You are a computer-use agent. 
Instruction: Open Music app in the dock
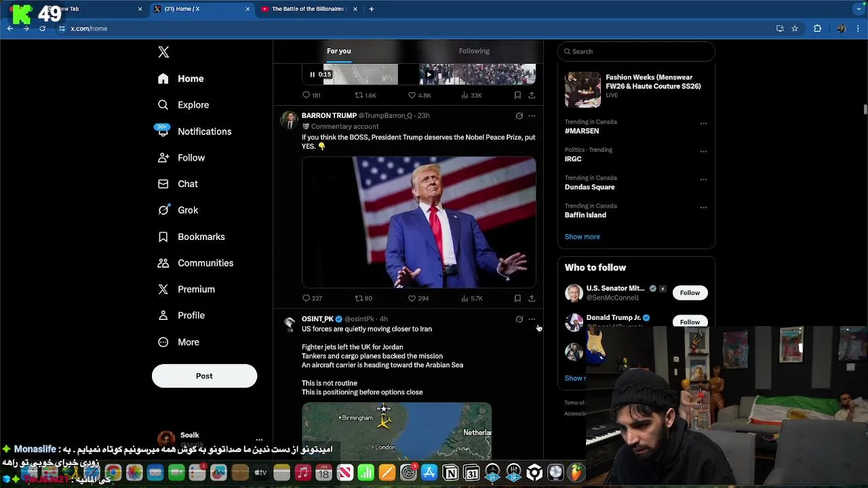[302, 472]
